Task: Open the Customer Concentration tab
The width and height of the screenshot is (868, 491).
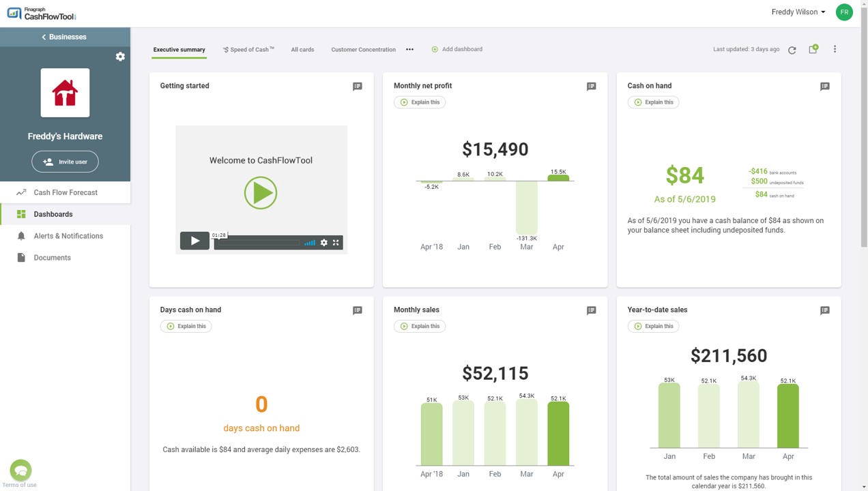Action: [363, 50]
